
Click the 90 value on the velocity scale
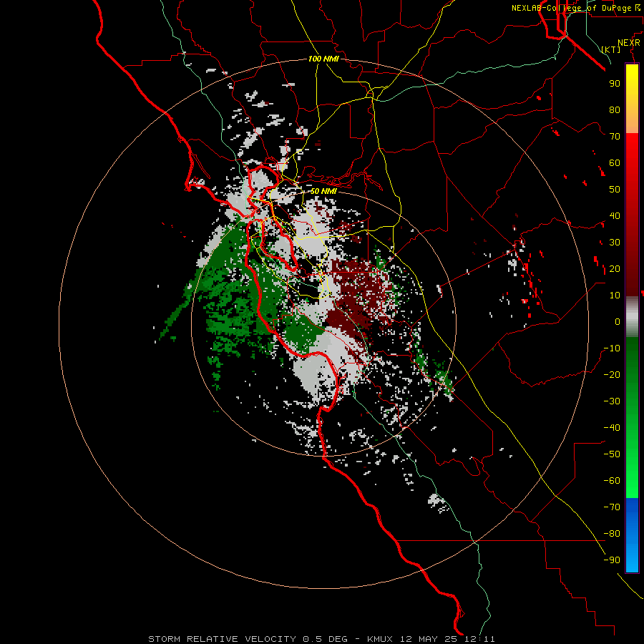click(615, 84)
